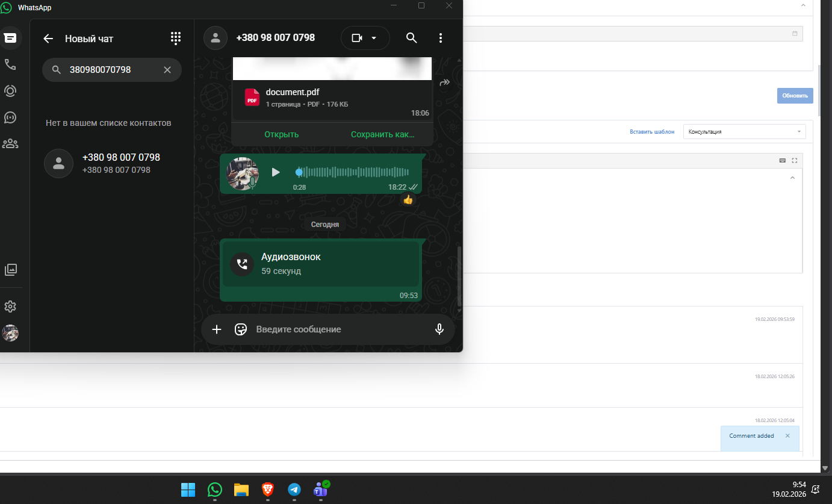Open the Calls tab in WhatsApp sidebar
The height and width of the screenshot is (504, 832).
click(x=10, y=64)
